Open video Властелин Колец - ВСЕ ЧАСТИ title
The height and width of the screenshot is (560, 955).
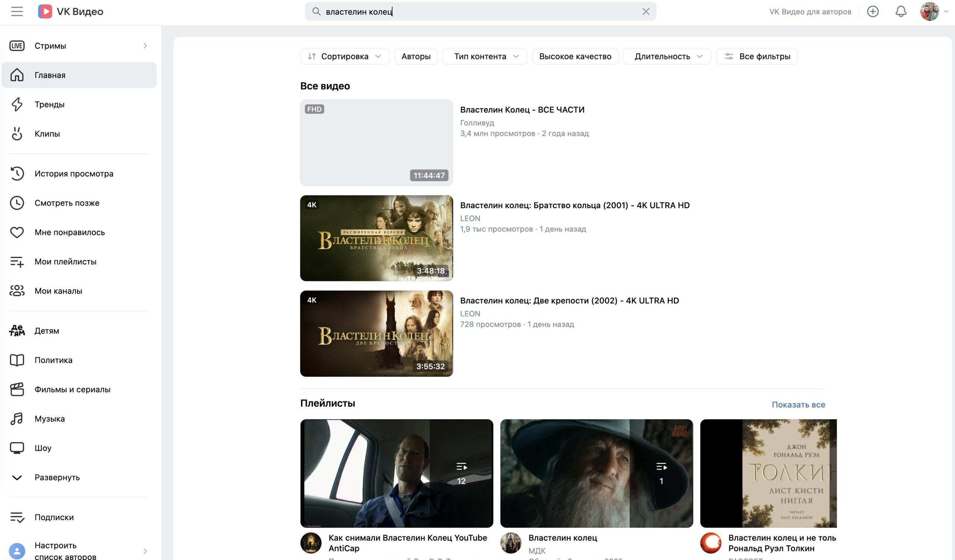522,109
